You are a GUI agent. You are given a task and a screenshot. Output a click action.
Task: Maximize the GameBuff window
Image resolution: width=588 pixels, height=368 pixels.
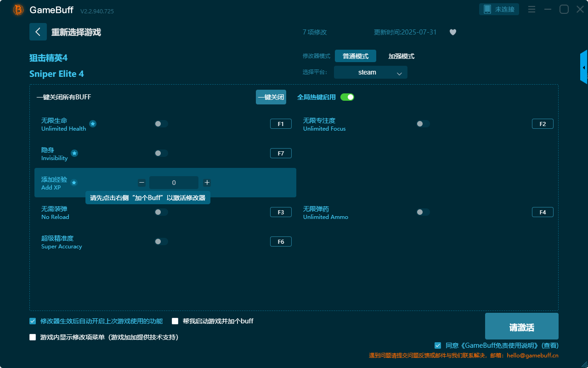tap(564, 9)
